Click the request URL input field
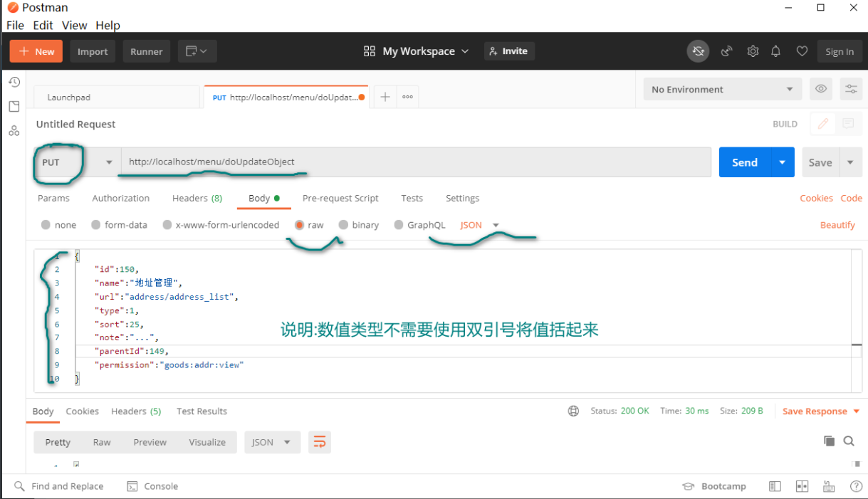Viewport: 868px width, 499px height. click(x=416, y=162)
